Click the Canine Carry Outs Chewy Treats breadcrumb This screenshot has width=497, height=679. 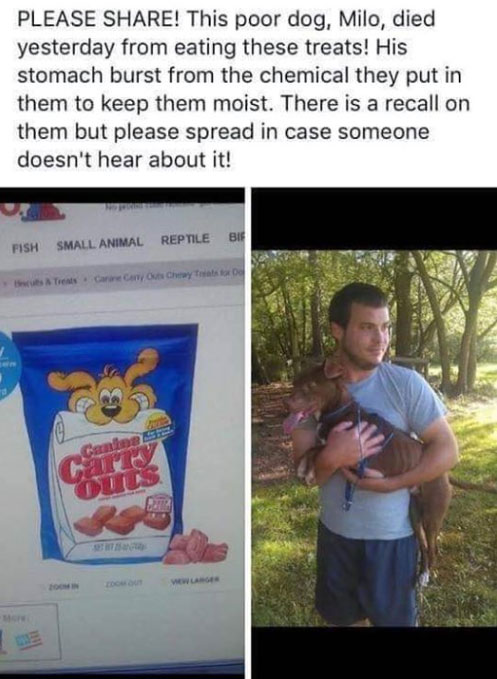[x=168, y=275]
